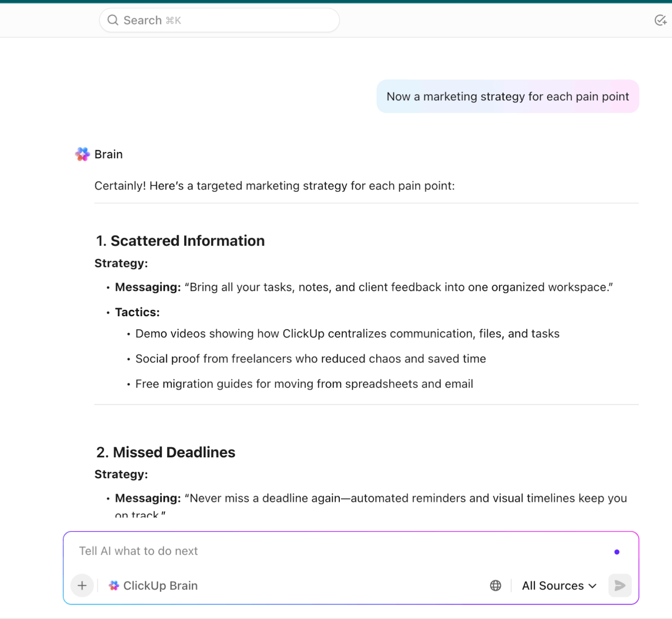Click into the "Tell AI what to do next" box
The image size is (672, 619).
tap(336, 551)
